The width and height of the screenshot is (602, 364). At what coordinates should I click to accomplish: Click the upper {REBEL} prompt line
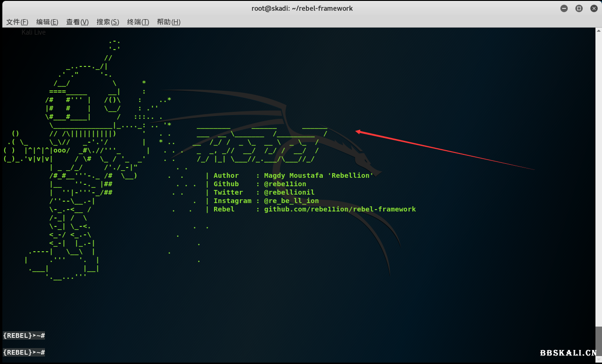pyautogui.click(x=24, y=335)
